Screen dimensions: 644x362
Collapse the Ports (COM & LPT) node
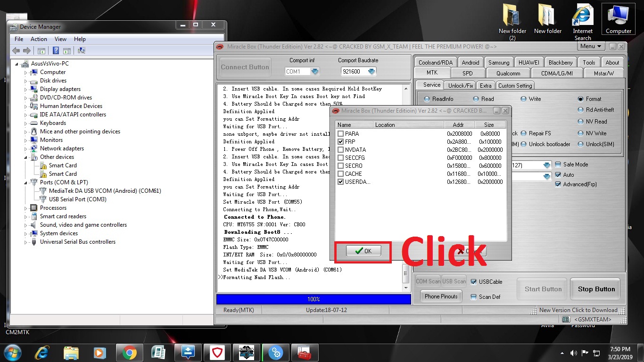click(x=26, y=182)
